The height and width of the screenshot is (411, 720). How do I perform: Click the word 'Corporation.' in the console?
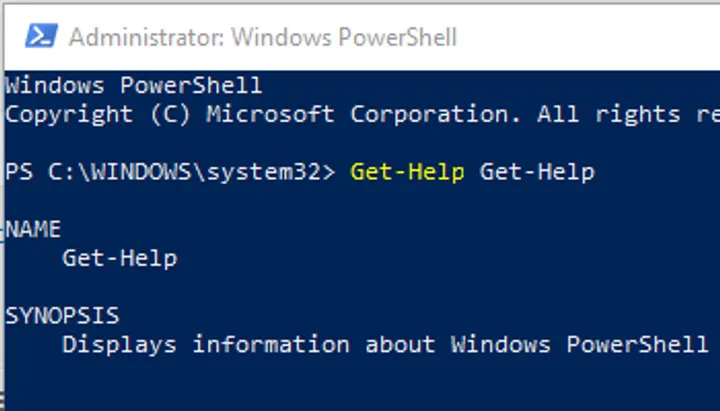pos(435,114)
